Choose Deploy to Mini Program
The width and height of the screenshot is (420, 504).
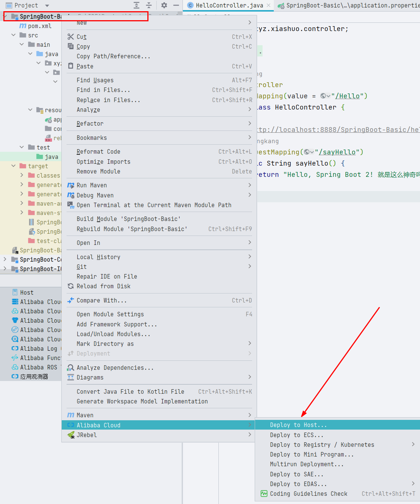[338, 454]
